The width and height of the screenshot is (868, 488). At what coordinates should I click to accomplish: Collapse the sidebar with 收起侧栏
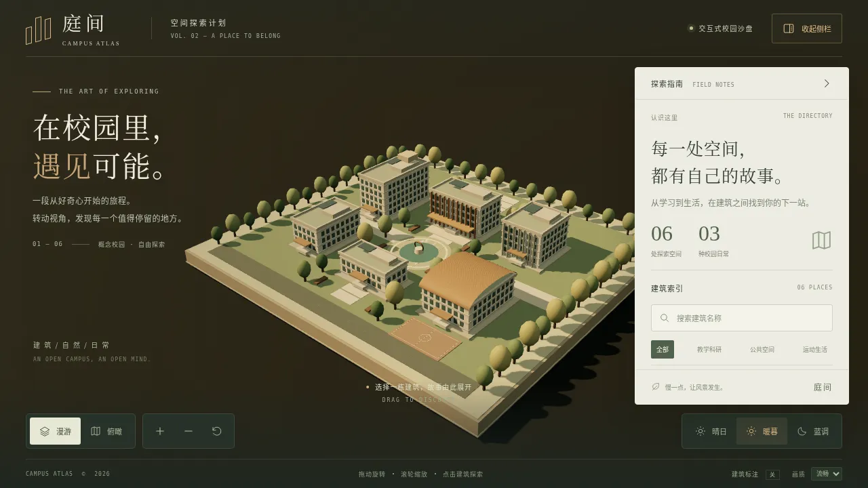point(807,28)
